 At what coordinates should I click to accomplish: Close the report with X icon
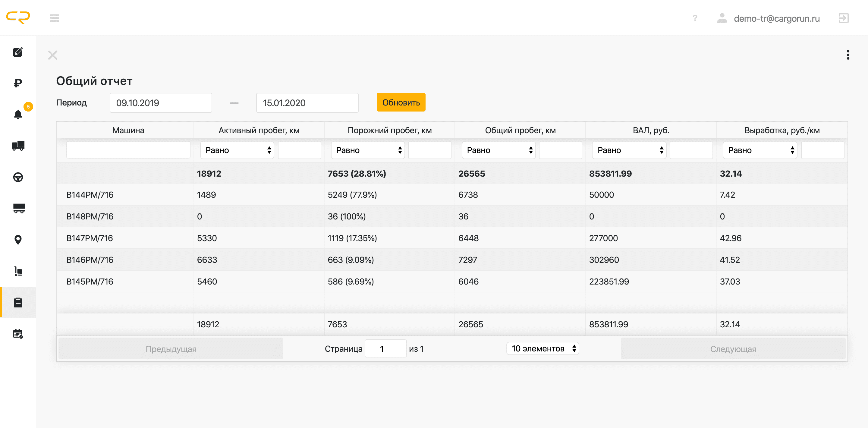(x=52, y=55)
